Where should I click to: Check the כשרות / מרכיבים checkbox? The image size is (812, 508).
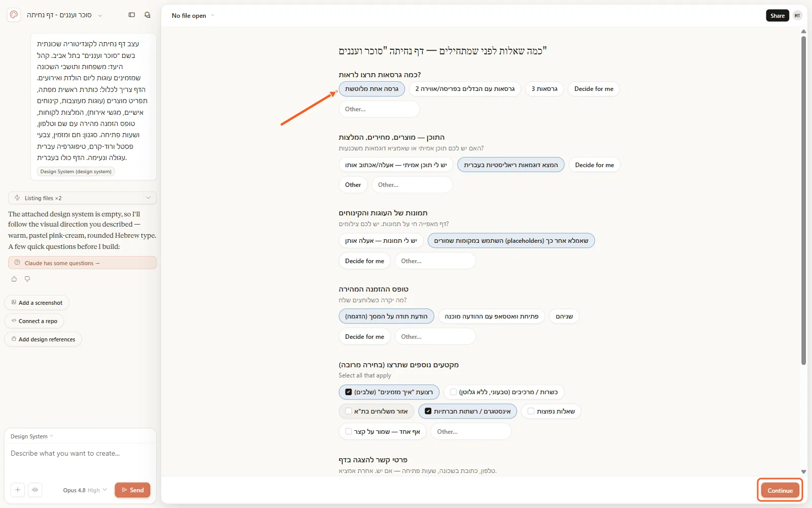453,392
